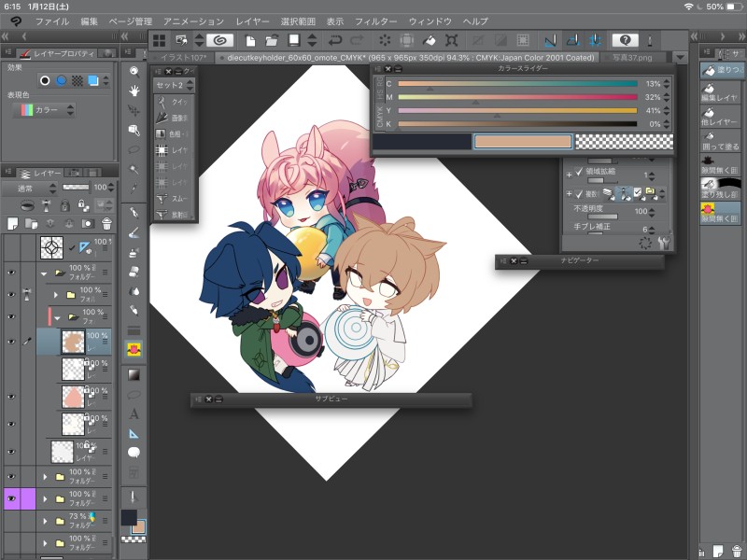Collapse the top open folder layer
747x560 pixels.
tap(44, 273)
